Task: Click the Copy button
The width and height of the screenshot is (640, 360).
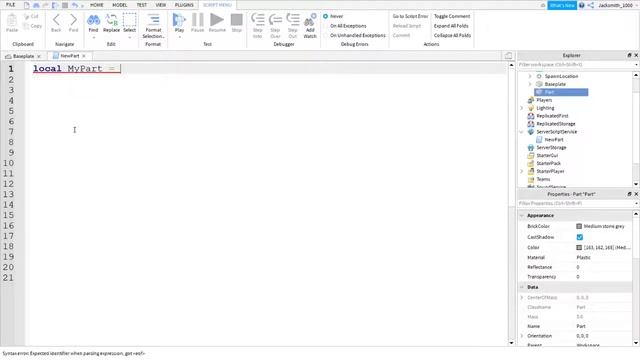Action: pos(33,26)
